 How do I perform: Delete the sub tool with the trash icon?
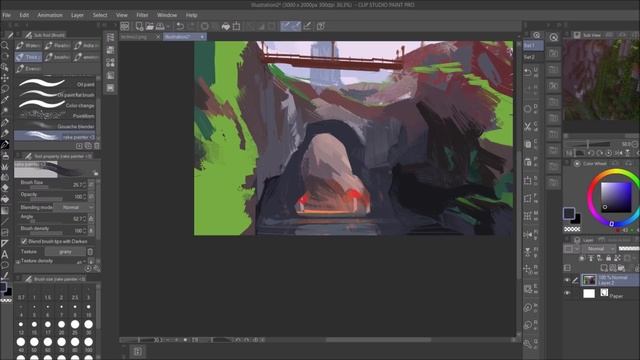(97, 146)
